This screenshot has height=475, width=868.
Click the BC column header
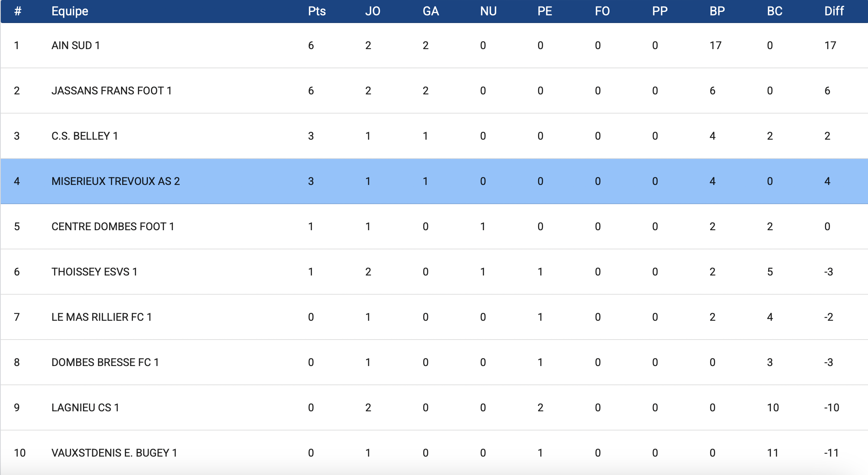775,11
